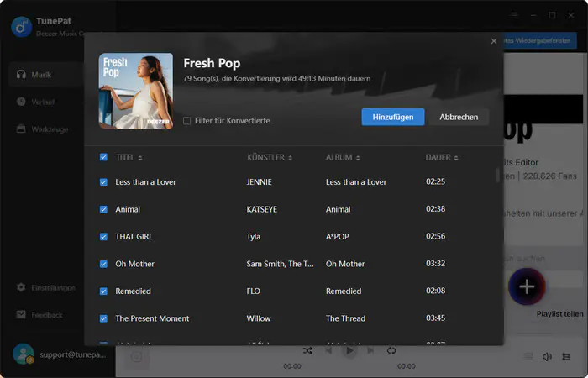
Task: Click the headphones Musik icon
Action: [21, 74]
